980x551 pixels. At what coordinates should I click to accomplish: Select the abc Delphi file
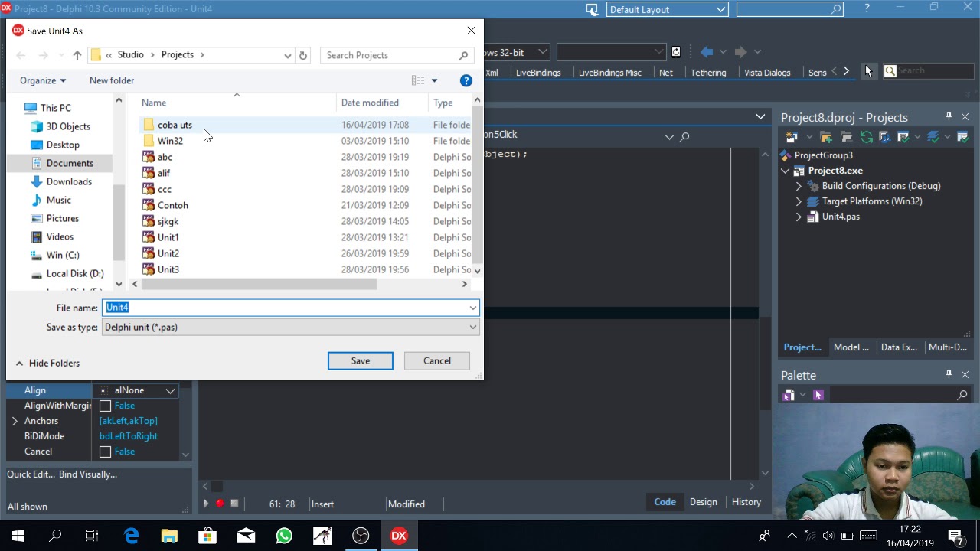(x=165, y=157)
